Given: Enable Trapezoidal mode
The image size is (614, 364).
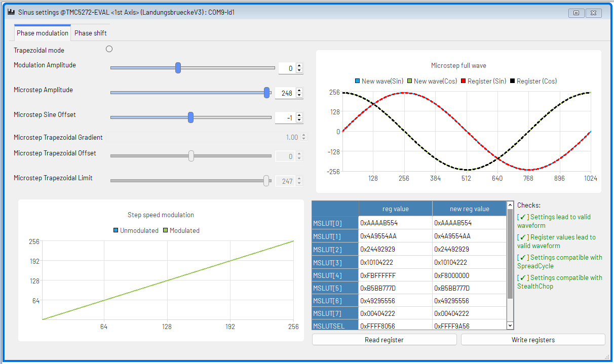Looking at the screenshot, I should [x=109, y=49].
